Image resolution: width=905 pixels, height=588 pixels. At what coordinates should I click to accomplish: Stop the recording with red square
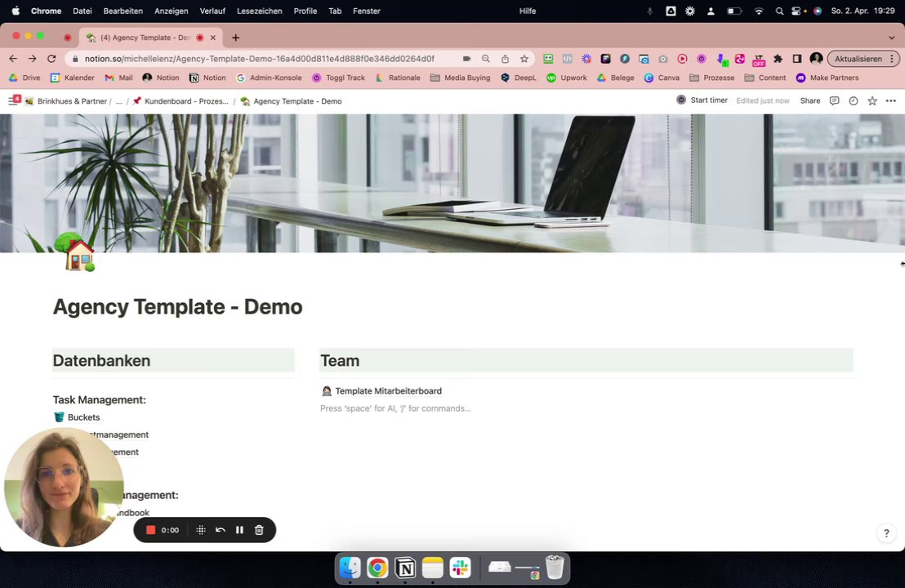point(150,530)
